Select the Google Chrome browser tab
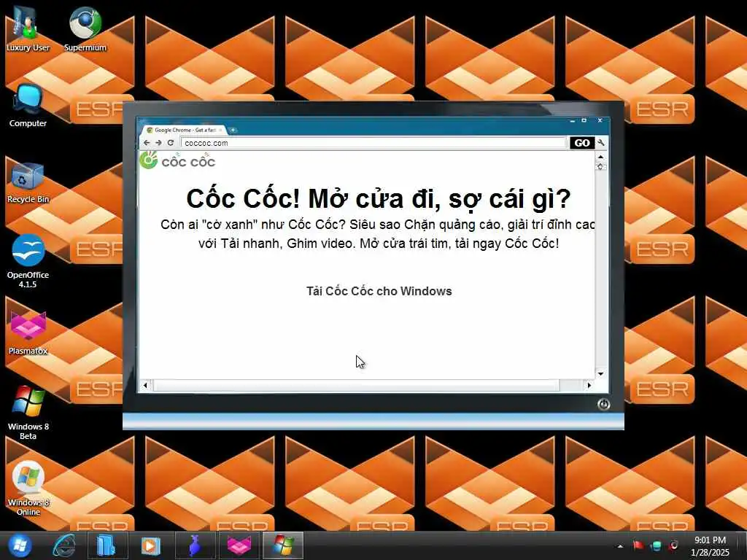Viewport: 747px width, 560px height. pyautogui.click(x=183, y=130)
